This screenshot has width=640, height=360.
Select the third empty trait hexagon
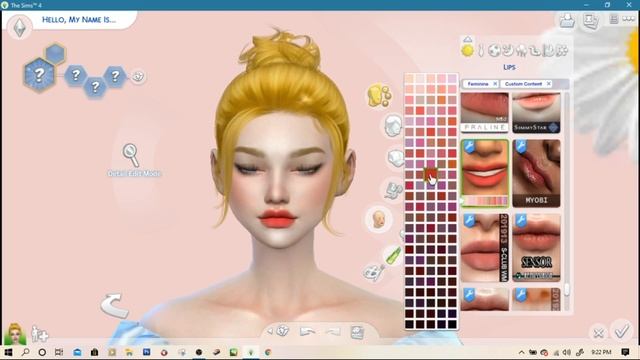tap(115, 76)
